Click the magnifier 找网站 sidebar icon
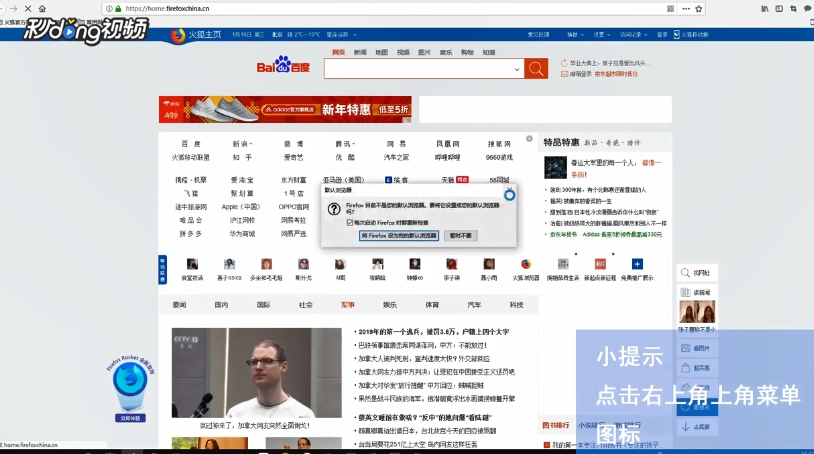814x454 pixels. point(685,273)
